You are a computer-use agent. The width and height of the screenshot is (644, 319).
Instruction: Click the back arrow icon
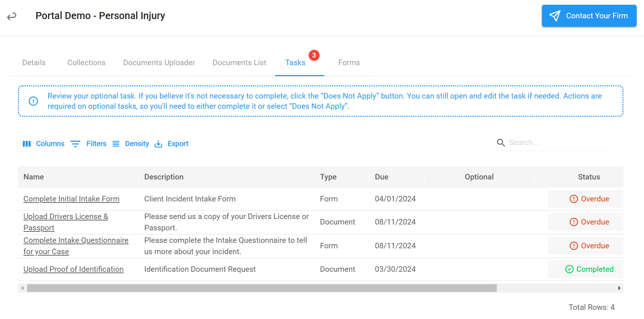click(x=12, y=16)
